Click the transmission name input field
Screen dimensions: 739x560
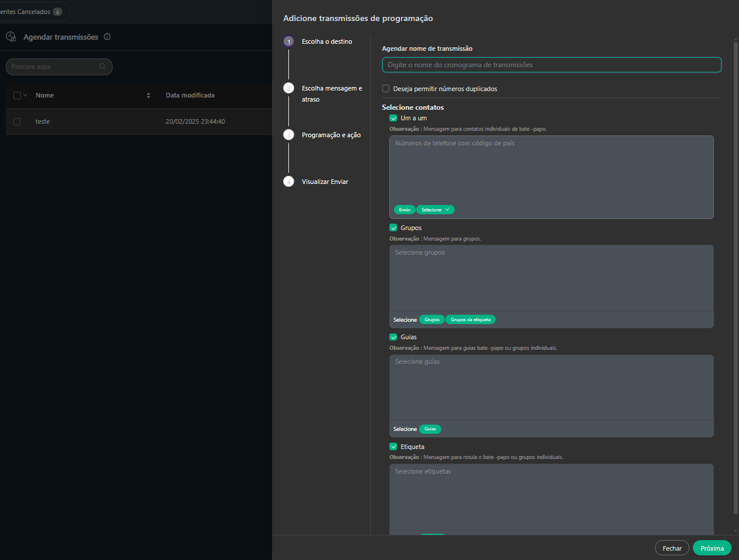(x=551, y=65)
